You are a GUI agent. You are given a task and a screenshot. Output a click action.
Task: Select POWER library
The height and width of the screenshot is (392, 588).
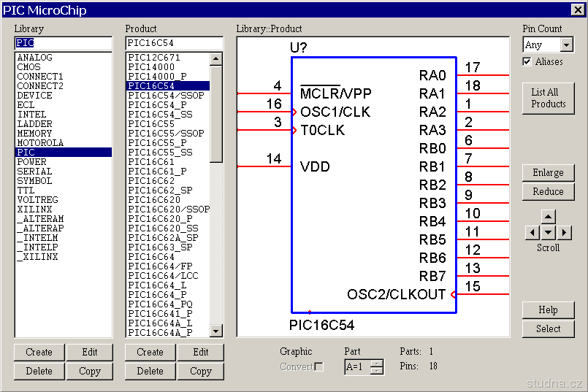click(64, 162)
